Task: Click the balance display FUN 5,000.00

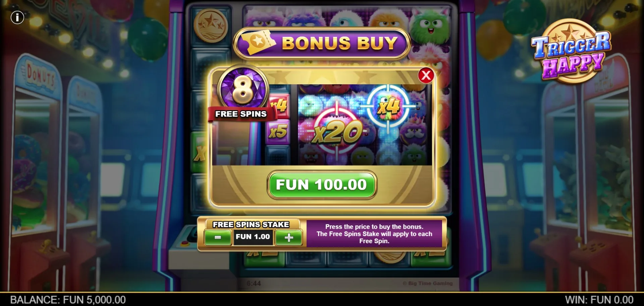Action: point(68,300)
